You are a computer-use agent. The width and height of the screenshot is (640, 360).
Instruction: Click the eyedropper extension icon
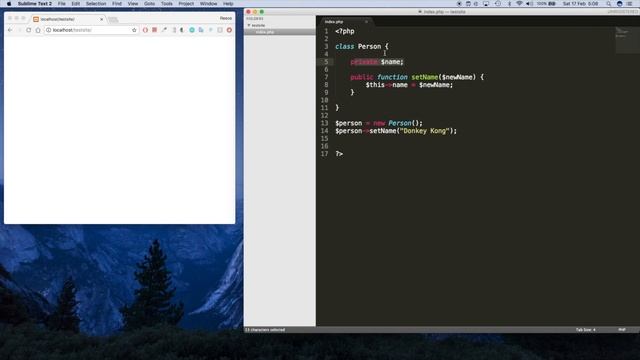click(x=164, y=30)
